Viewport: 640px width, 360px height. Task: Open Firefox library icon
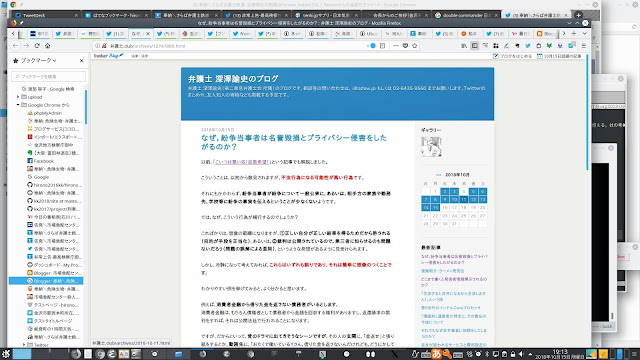coord(464,46)
